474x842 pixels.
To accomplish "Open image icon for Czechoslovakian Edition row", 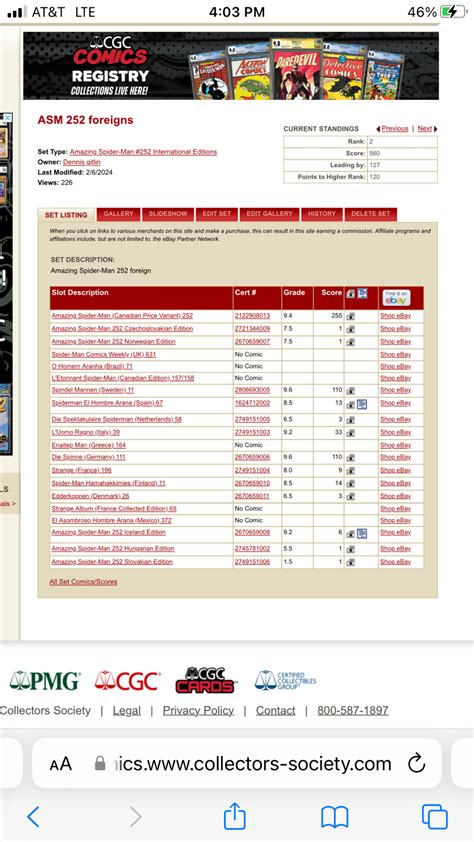I will click(x=350, y=329).
